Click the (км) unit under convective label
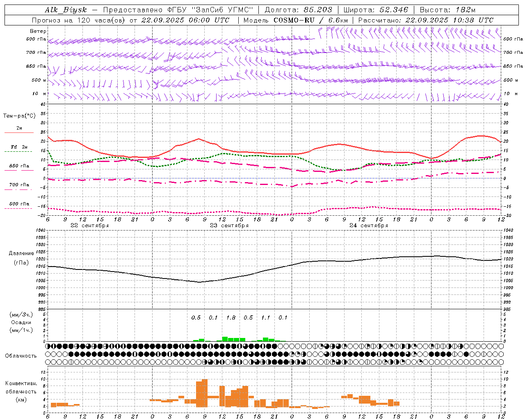Image resolution: width=525 pixels, height=420 pixels. click(21, 399)
